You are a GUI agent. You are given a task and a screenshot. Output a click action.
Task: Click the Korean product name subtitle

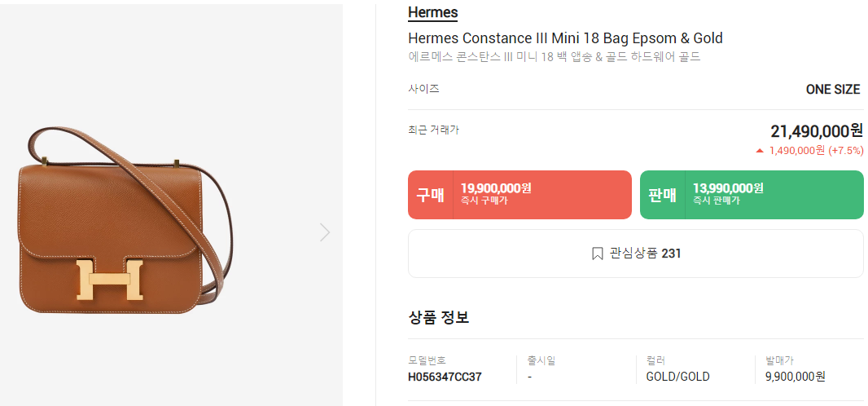(554, 57)
